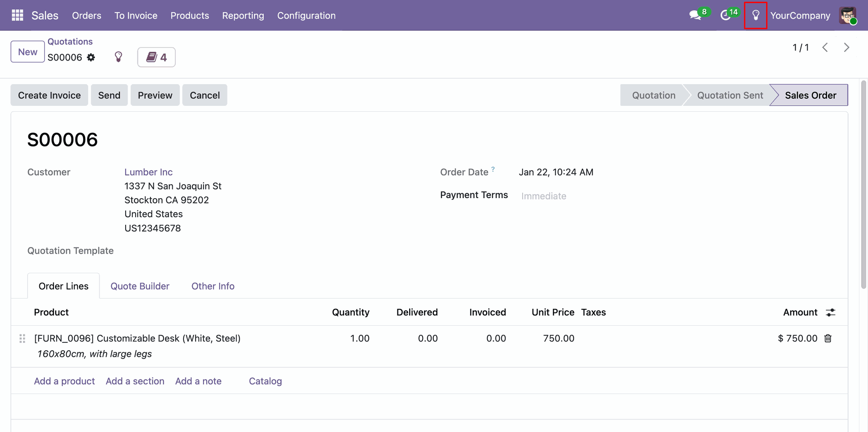The width and height of the screenshot is (868, 432).
Task: Go to next record with right chevron
Action: pos(846,47)
